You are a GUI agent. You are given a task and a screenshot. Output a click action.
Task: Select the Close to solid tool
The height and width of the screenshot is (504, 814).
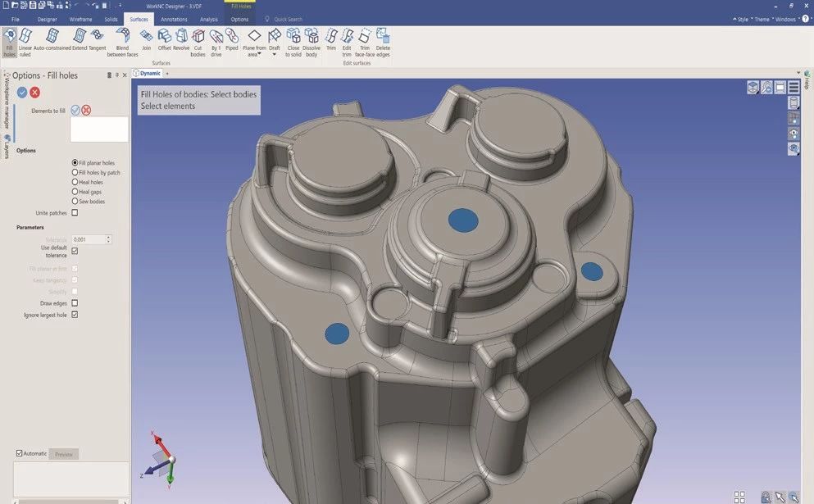[x=293, y=42]
